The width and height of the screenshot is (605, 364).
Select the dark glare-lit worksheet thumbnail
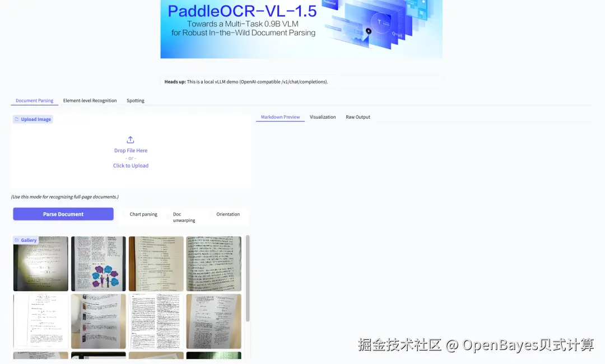click(x=40, y=264)
